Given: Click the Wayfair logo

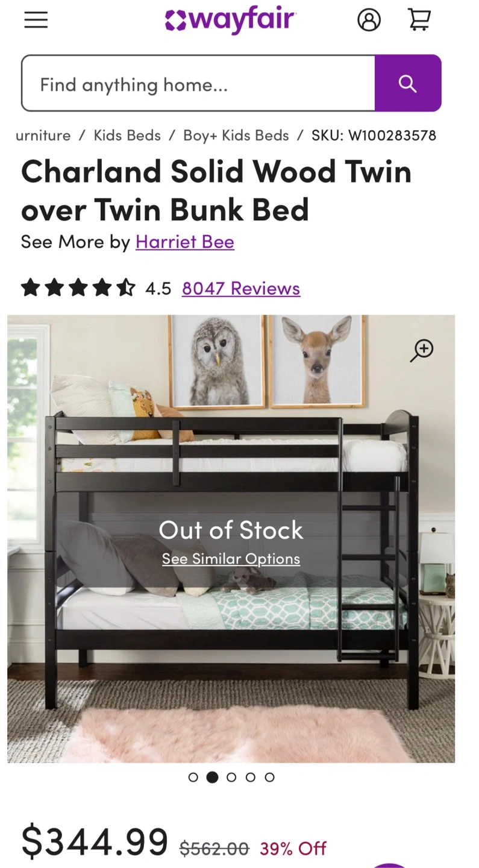Looking at the screenshot, I should tap(230, 20).
